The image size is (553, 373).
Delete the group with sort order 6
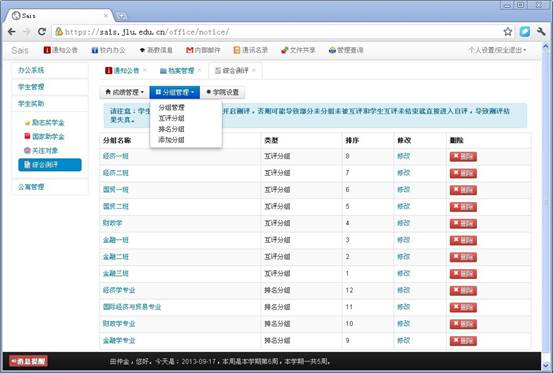[463, 190]
